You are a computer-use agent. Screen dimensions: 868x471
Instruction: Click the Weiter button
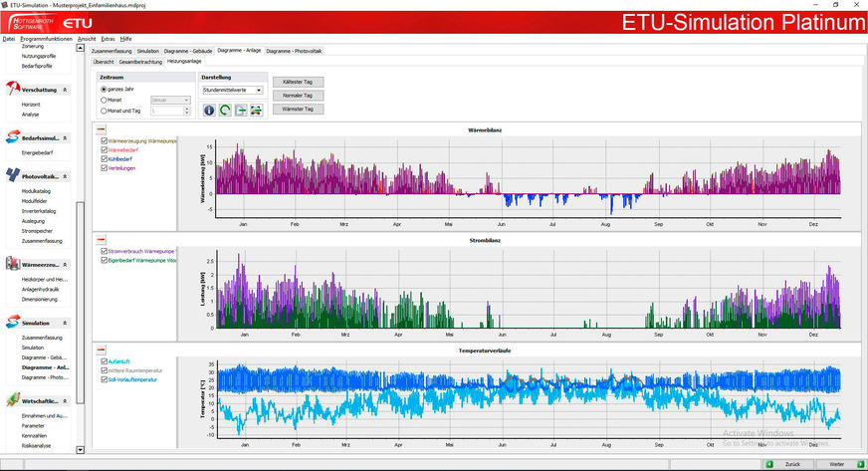click(836, 464)
